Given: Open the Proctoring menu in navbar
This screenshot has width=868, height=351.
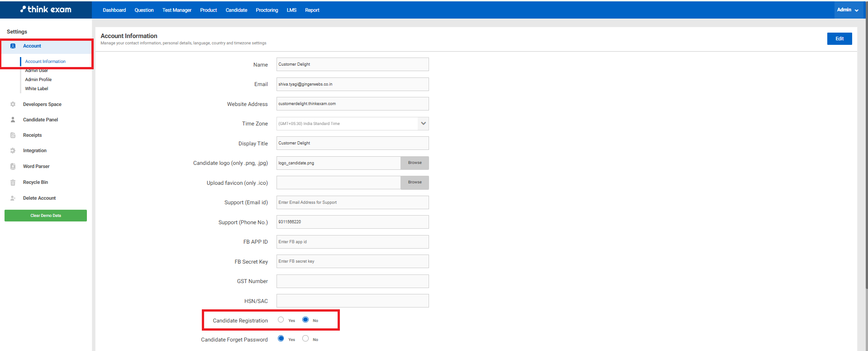Looking at the screenshot, I should 267,10.
